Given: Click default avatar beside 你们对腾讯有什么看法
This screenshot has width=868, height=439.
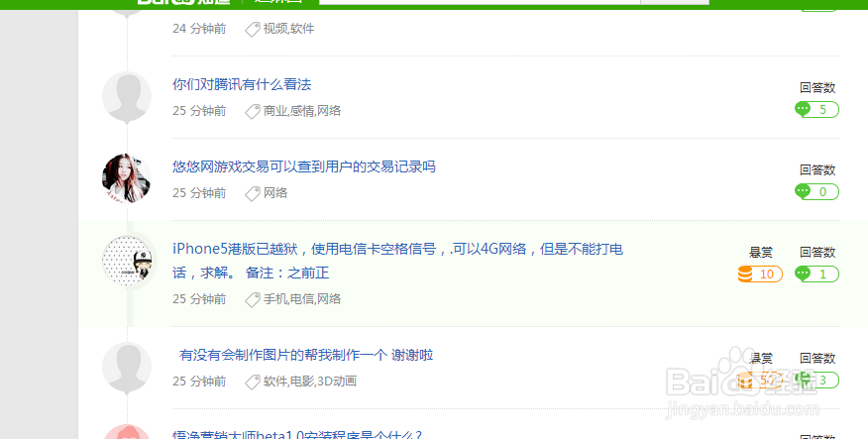Looking at the screenshot, I should pos(127,96).
